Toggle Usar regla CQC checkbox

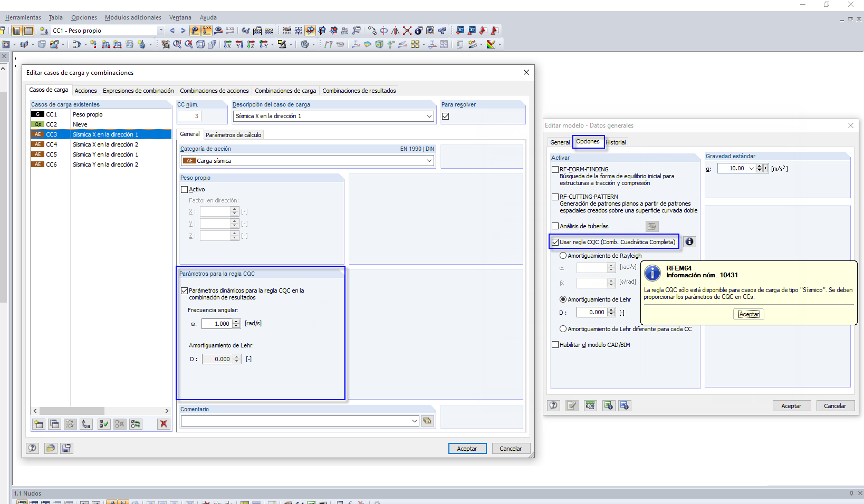(x=555, y=242)
